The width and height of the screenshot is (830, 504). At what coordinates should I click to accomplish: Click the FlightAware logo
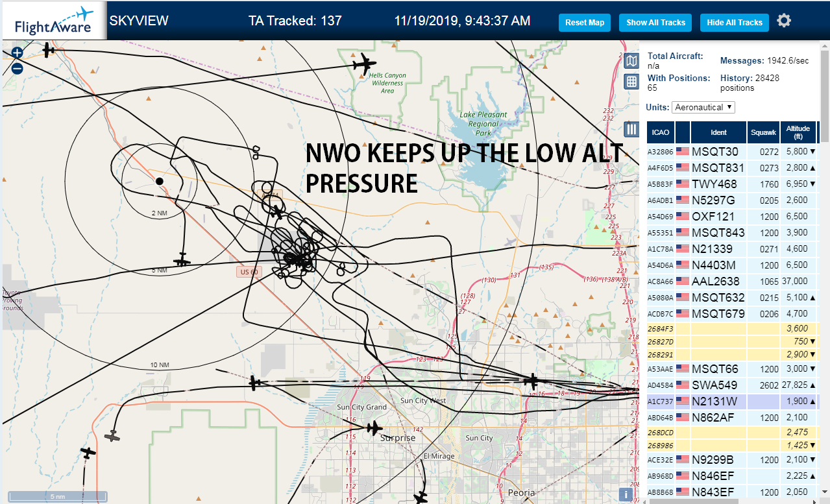[x=53, y=21]
